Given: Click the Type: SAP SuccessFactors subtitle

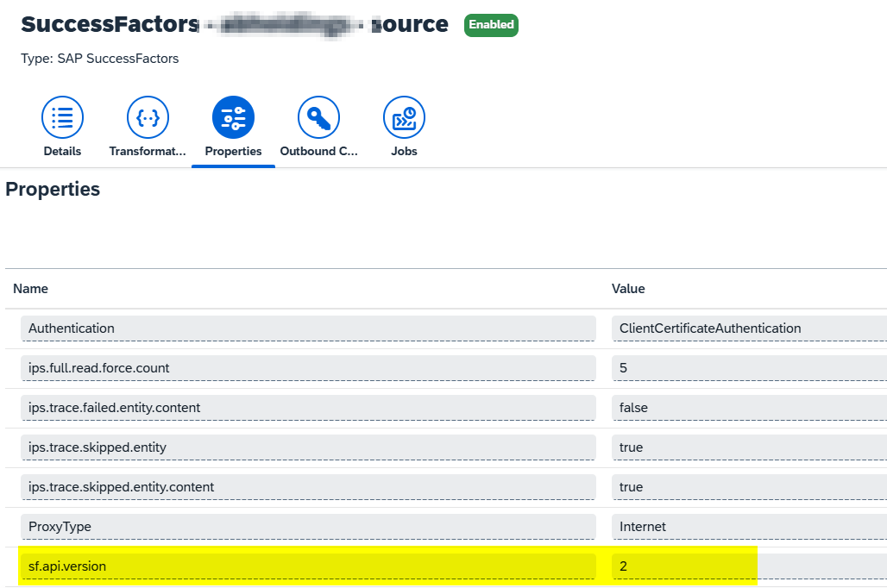Looking at the screenshot, I should point(99,59).
